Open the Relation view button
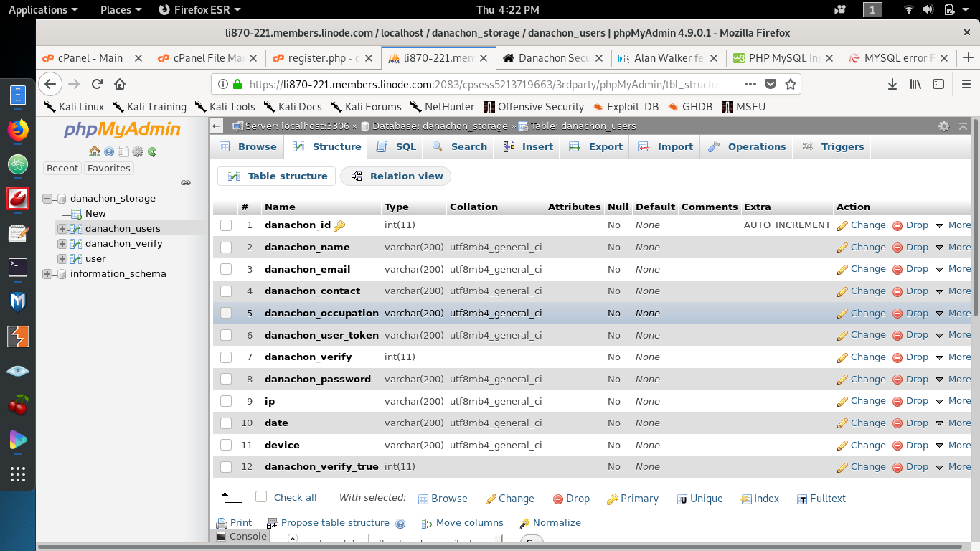The image size is (980, 551). 395,176
